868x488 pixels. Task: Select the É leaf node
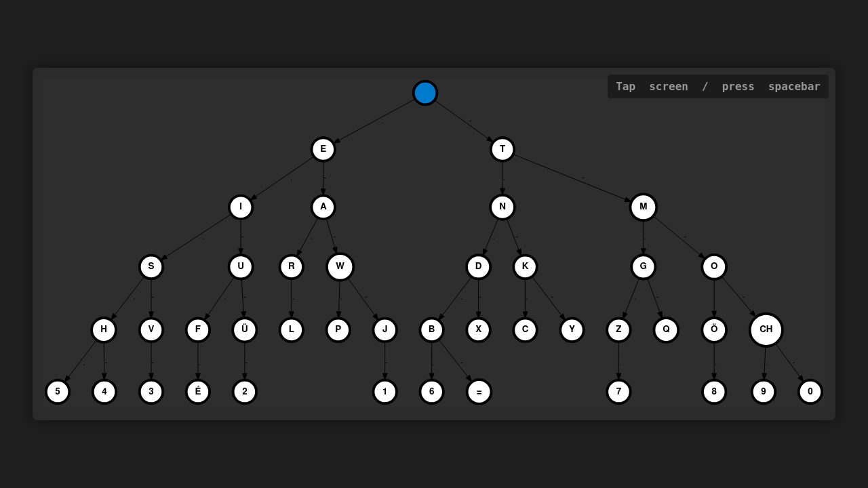tap(198, 392)
